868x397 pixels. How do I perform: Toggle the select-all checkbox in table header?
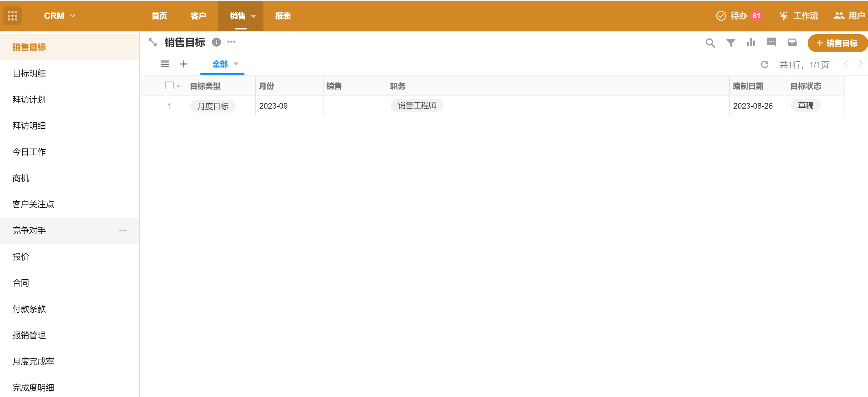(x=169, y=85)
